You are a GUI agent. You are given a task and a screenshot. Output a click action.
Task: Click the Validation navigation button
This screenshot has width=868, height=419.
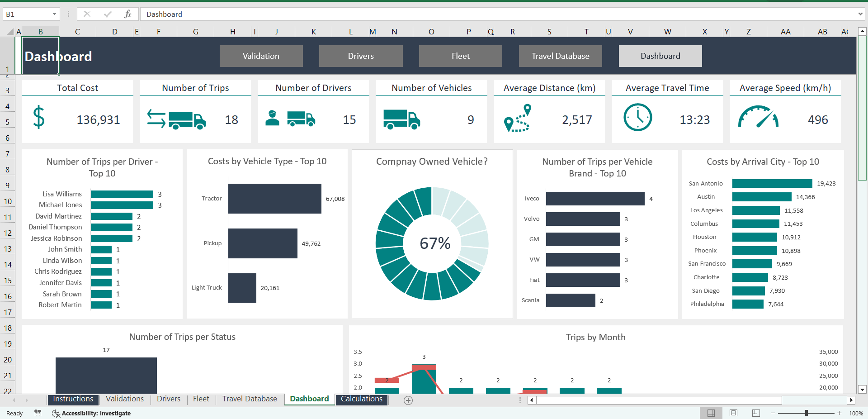click(x=261, y=56)
